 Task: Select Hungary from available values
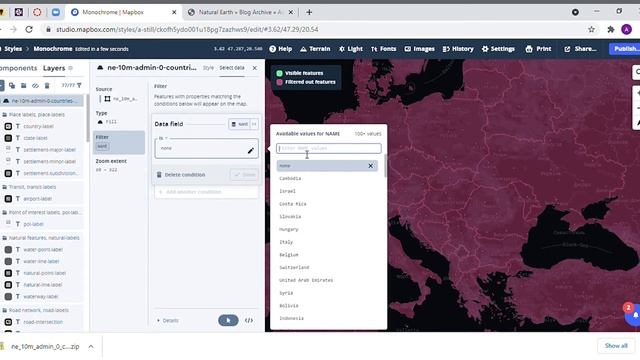pos(289,229)
